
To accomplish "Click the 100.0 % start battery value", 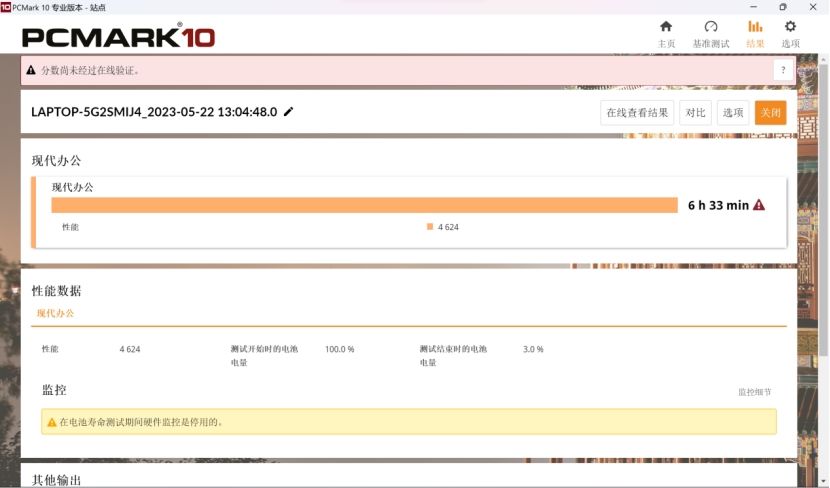I will pyautogui.click(x=339, y=349).
